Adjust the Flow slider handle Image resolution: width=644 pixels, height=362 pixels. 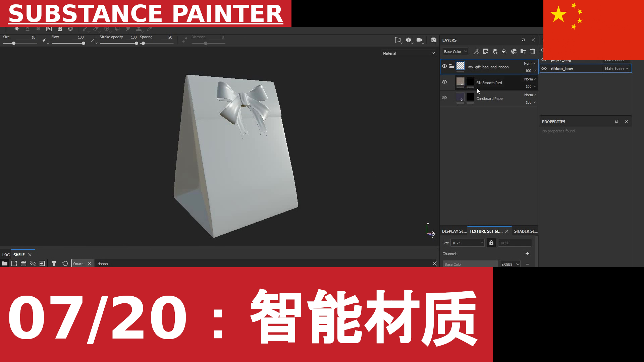tap(84, 43)
